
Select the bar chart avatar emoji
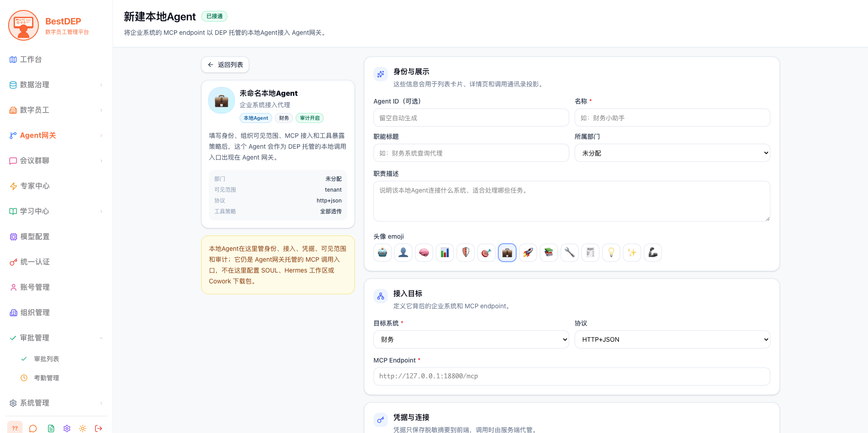(445, 253)
